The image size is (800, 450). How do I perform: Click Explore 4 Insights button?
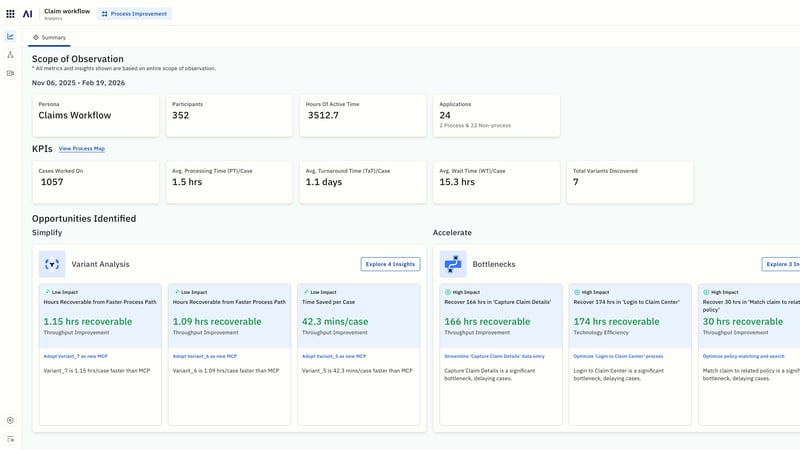(390, 264)
